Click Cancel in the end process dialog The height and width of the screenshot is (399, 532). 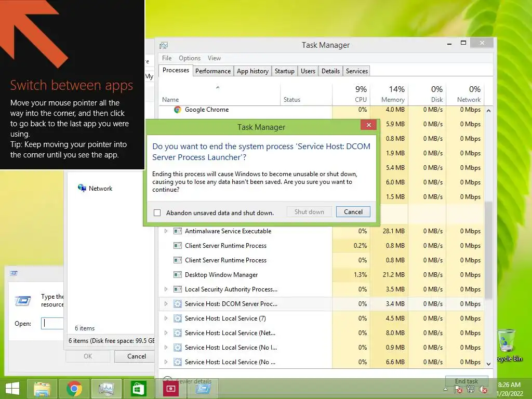[x=353, y=212]
